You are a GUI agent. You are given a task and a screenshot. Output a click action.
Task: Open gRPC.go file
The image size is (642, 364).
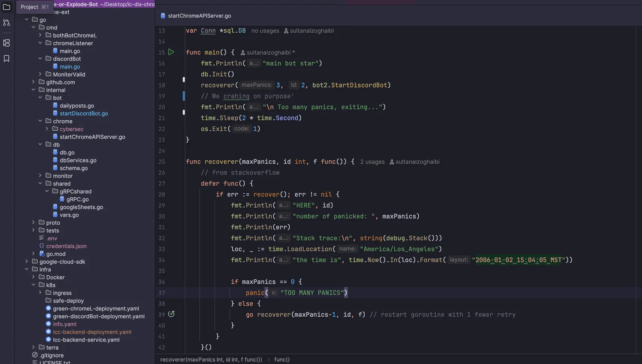pos(77,199)
